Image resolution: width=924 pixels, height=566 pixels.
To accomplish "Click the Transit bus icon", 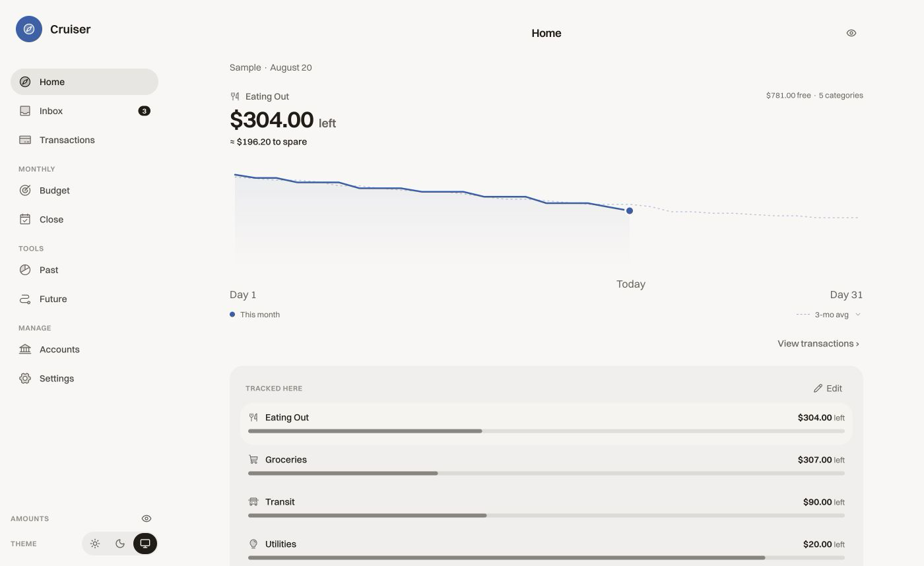I will [x=253, y=502].
